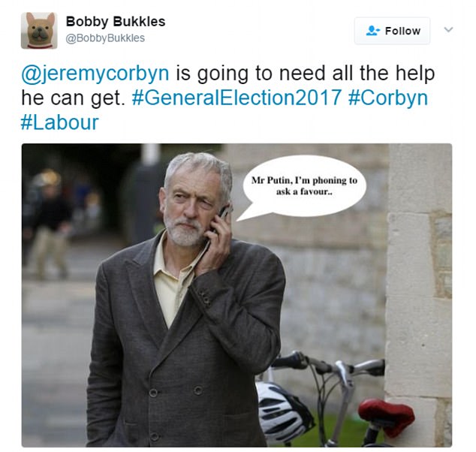Click the speech bubble caption in photo
Image resolution: width=476 pixels, height=452 pixels.
(x=304, y=185)
